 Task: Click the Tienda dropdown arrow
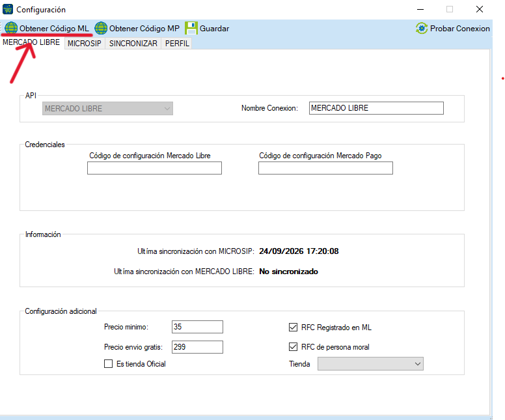point(418,364)
